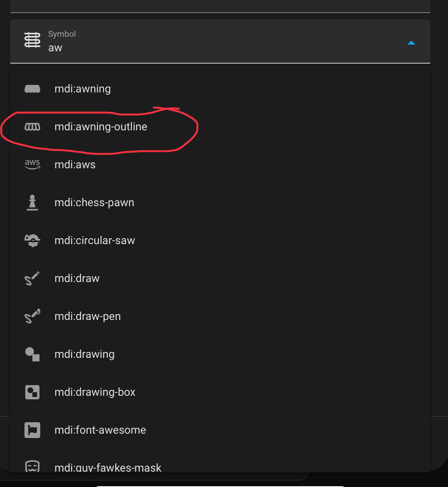This screenshot has width=448, height=487.
Task: Select the mdi:drawing option
Action: click(84, 354)
